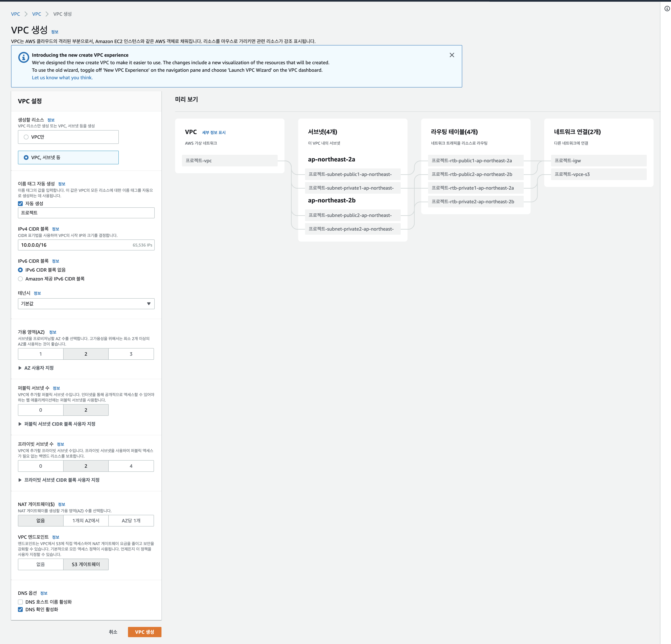The image size is (671, 644).
Task: Choose 3 availability zones segment
Action: tap(131, 354)
